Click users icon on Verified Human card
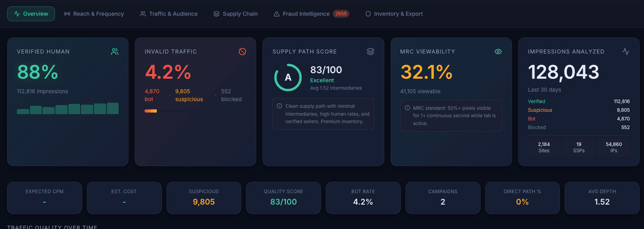This screenshot has height=229, width=644. (115, 52)
